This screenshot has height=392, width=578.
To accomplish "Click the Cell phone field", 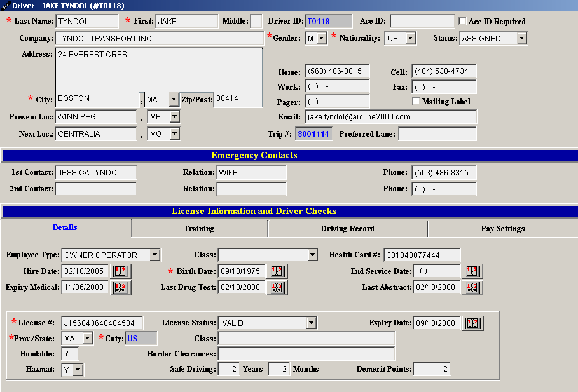I will pos(444,71).
